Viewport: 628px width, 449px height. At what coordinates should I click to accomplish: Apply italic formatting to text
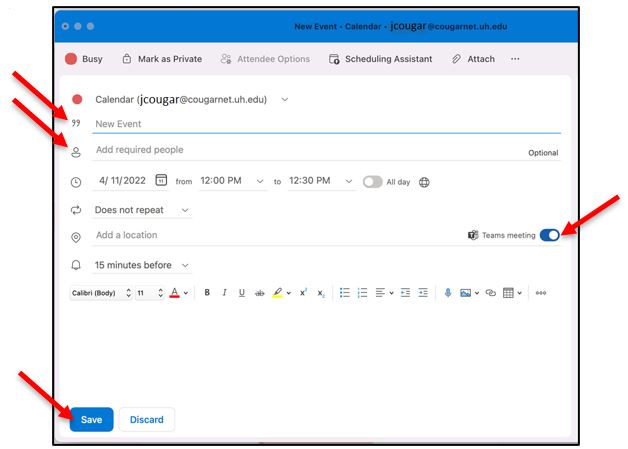click(x=225, y=293)
